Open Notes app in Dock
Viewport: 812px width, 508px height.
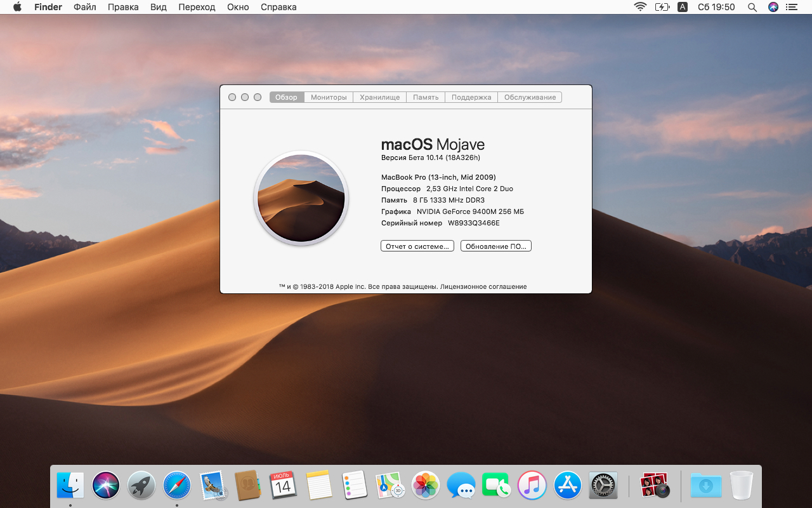(319, 486)
